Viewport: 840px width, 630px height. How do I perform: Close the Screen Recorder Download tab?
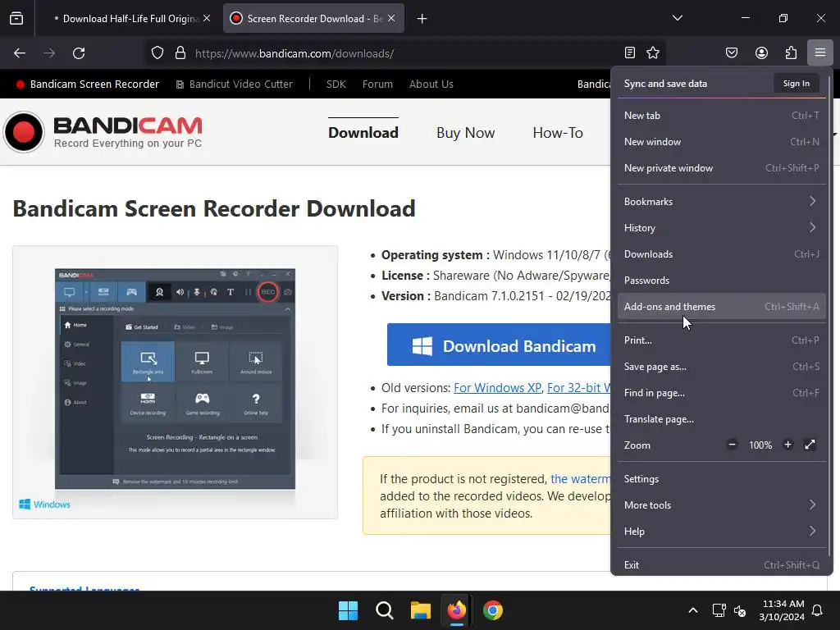[x=391, y=18]
